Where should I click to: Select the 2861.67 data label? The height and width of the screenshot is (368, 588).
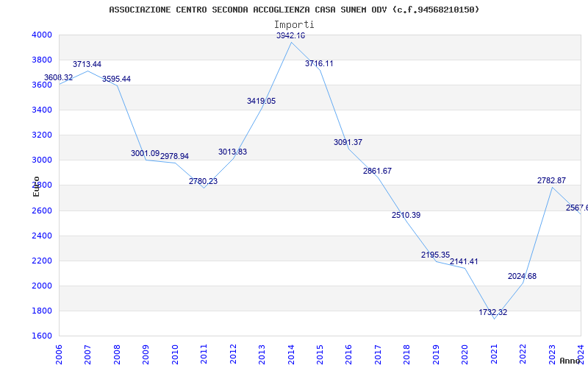tap(377, 171)
